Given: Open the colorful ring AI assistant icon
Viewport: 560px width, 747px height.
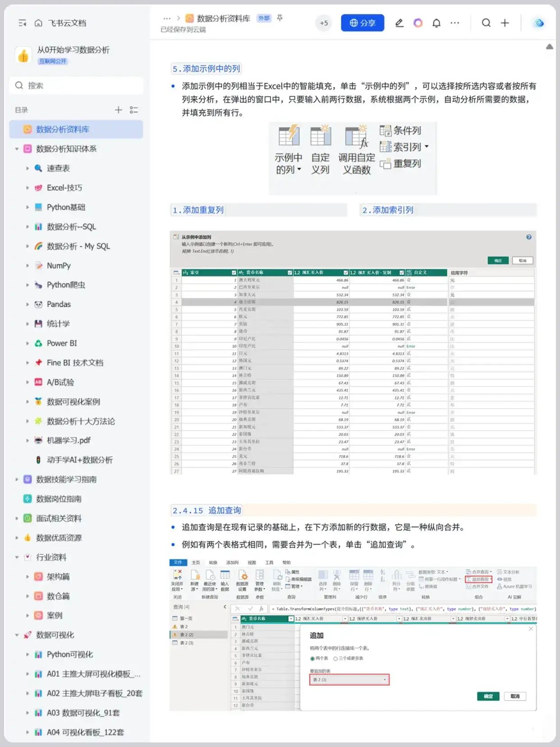Looking at the screenshot, I should (418, 23).
